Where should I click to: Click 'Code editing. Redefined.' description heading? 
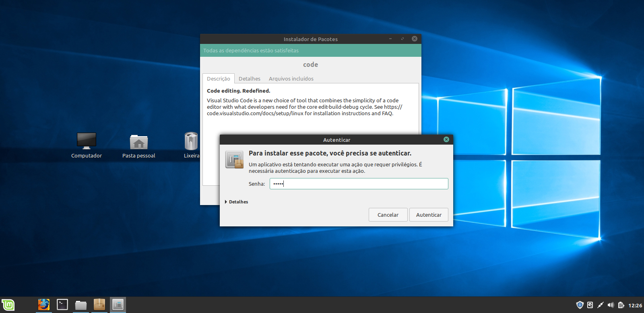239,91
